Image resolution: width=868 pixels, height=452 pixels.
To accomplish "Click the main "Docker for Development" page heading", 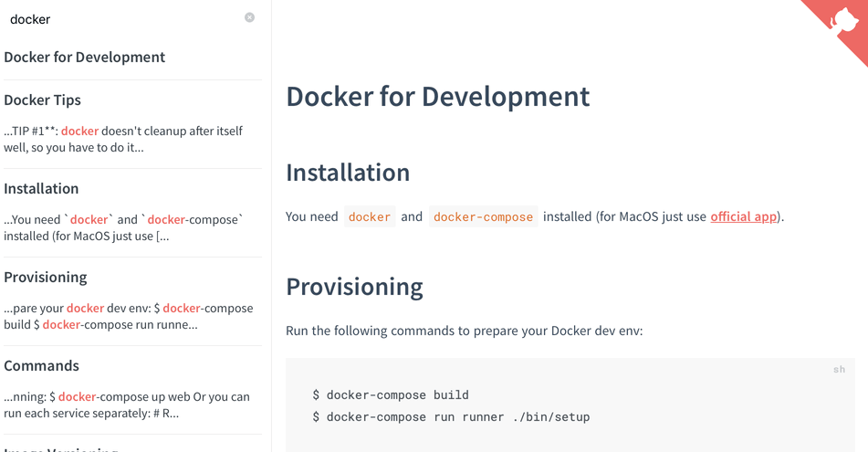I will tap(437, 96).
